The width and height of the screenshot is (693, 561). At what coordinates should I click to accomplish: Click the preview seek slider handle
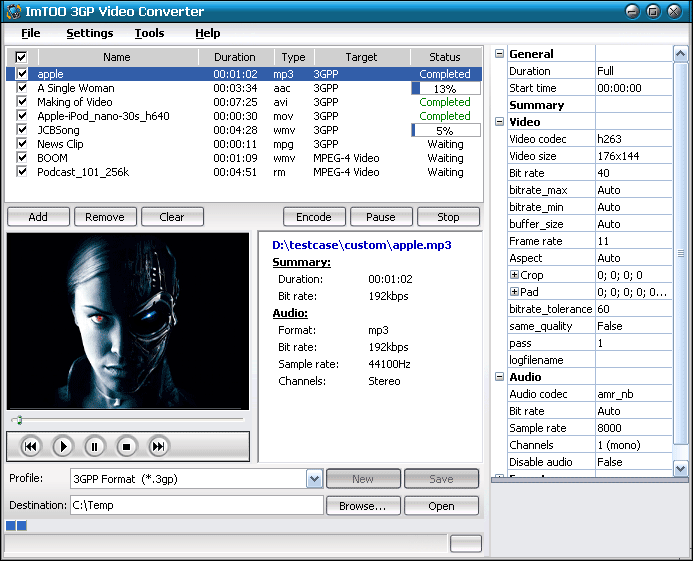pyautogui.click(x=19, y=420)
